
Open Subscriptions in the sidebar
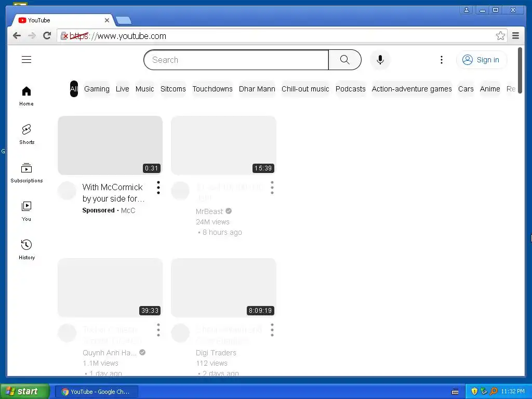point(26,172)
